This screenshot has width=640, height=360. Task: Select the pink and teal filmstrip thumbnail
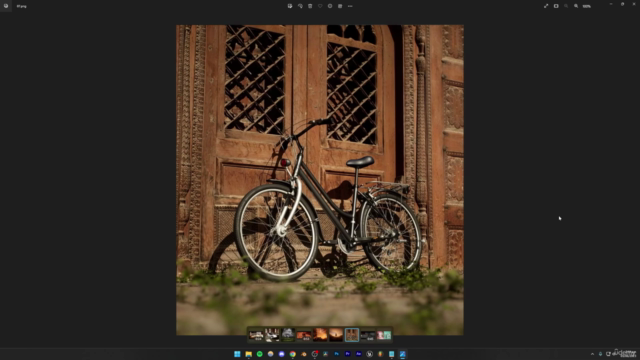pyautogui.click(x=384, y=335)
